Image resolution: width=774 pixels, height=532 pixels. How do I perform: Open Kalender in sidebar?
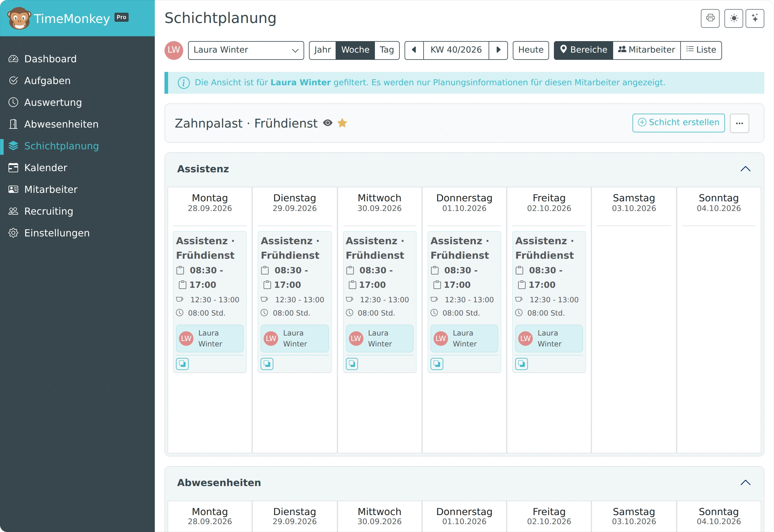[77, 168]
